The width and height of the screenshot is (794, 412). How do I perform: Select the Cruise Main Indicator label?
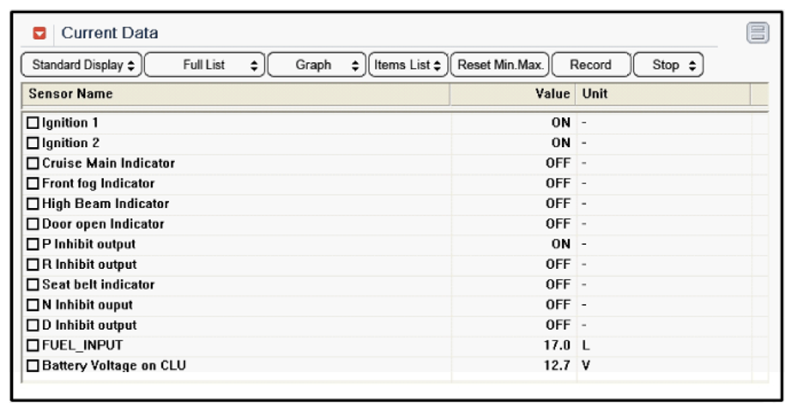point(108,163)
